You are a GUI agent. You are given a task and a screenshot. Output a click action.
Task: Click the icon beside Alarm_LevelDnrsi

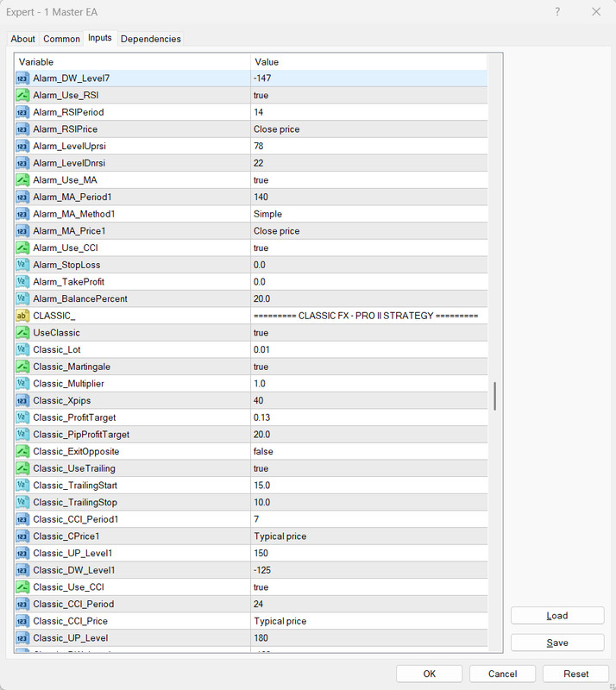pos(22,163)
